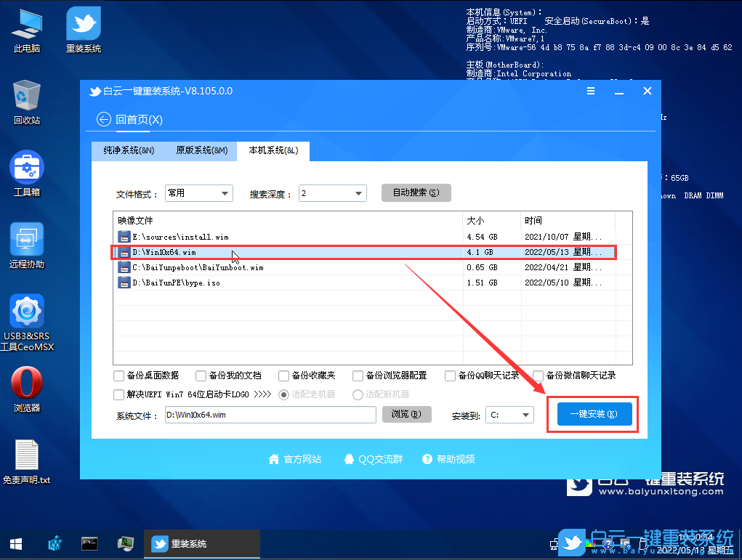Click the back arrow next to 回首页
742x560 pixels.
(x=103, y=119)
